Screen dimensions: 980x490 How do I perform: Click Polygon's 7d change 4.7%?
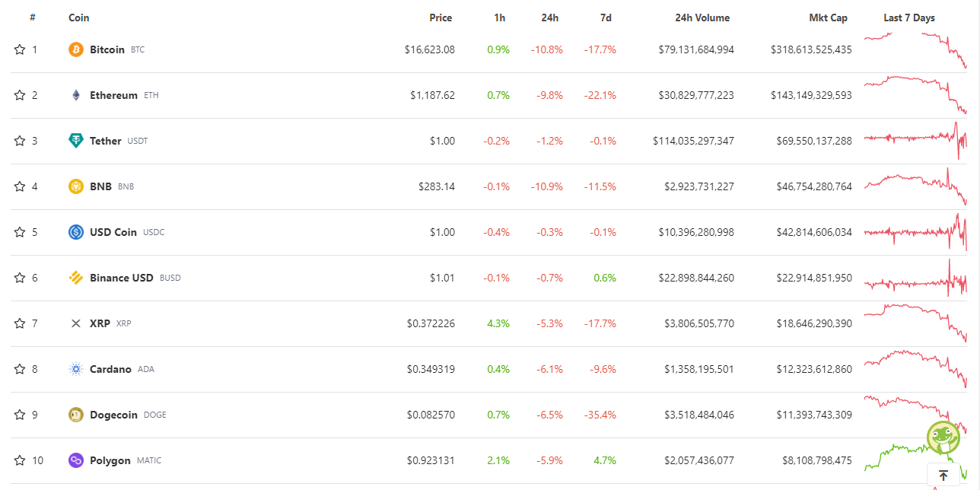click(x=606, y=460)
